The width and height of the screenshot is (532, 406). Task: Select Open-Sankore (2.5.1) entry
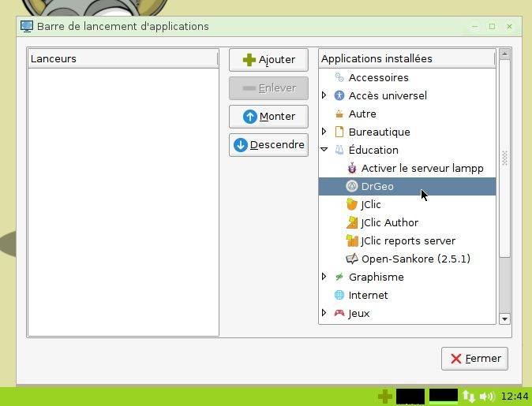click(407, 259)
